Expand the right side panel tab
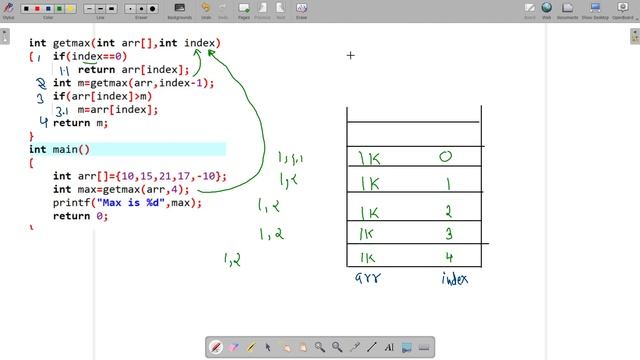The image size is (640, 360). click(635, 36)
